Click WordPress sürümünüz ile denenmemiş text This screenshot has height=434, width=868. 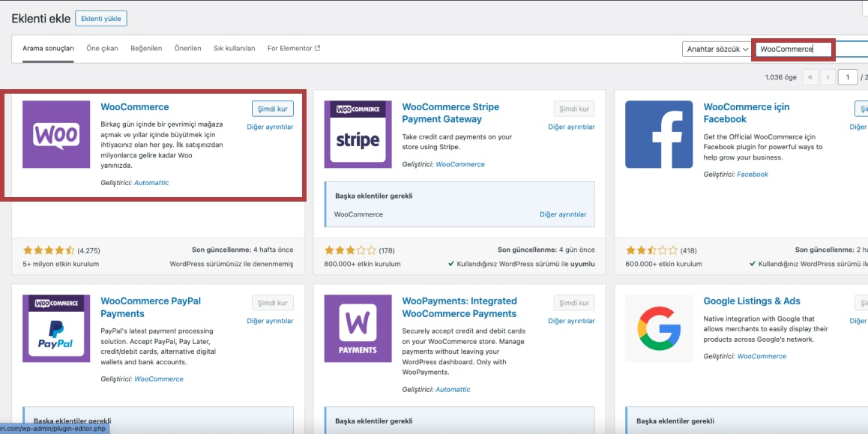[232, 264]
